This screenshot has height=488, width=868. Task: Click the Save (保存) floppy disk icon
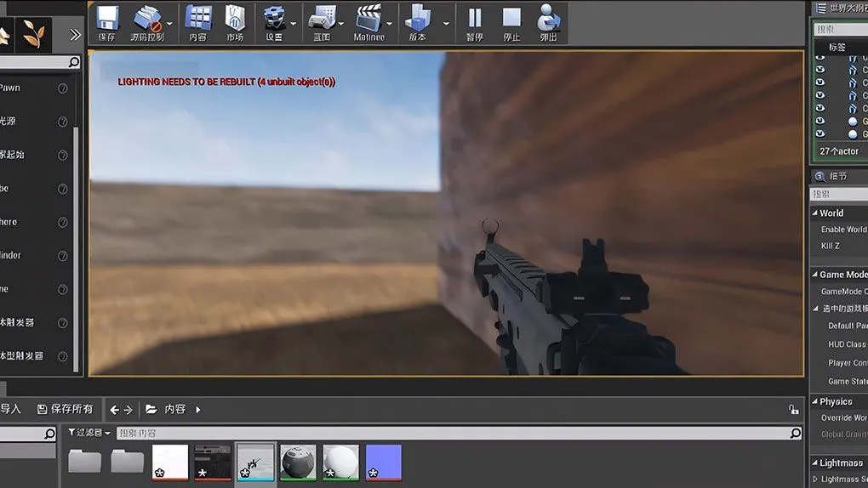click(x=107, y=19)
